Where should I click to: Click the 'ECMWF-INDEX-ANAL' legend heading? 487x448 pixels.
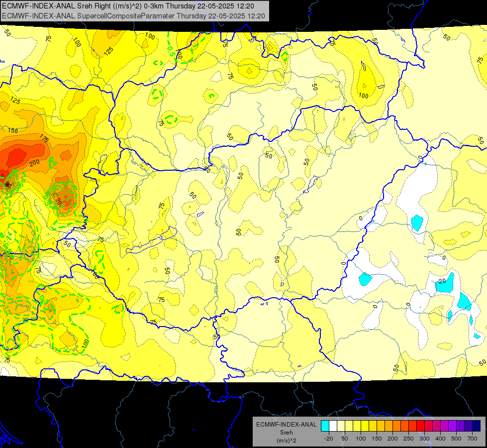[x=287, y=425]
